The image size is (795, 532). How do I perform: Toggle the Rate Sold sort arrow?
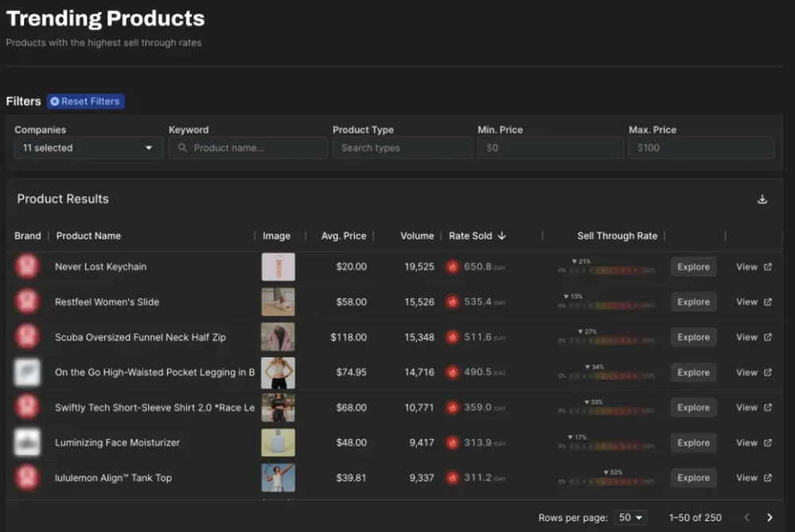pos(502,236)
